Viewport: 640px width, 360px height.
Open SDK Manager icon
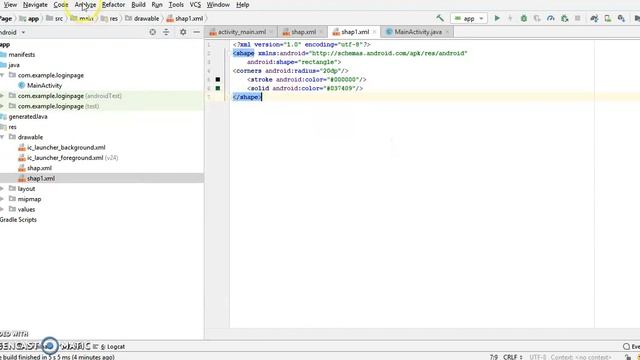coord(621,18)
